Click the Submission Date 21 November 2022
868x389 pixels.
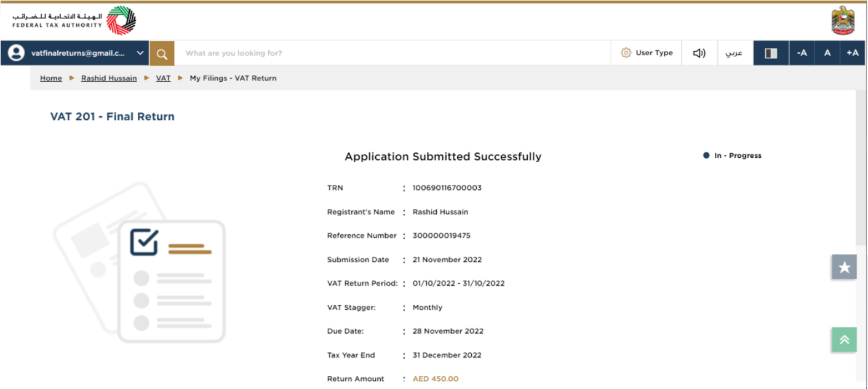(447, 259)
